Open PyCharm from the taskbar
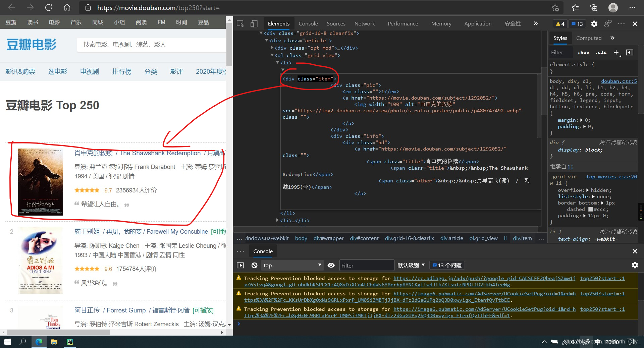The image size is (644, 348). [69, 342]
